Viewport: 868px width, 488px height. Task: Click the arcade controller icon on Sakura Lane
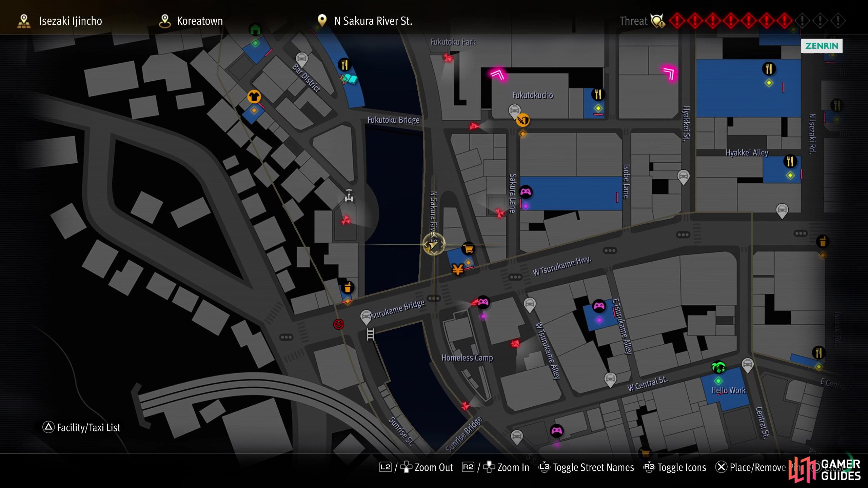coord(526,192)
